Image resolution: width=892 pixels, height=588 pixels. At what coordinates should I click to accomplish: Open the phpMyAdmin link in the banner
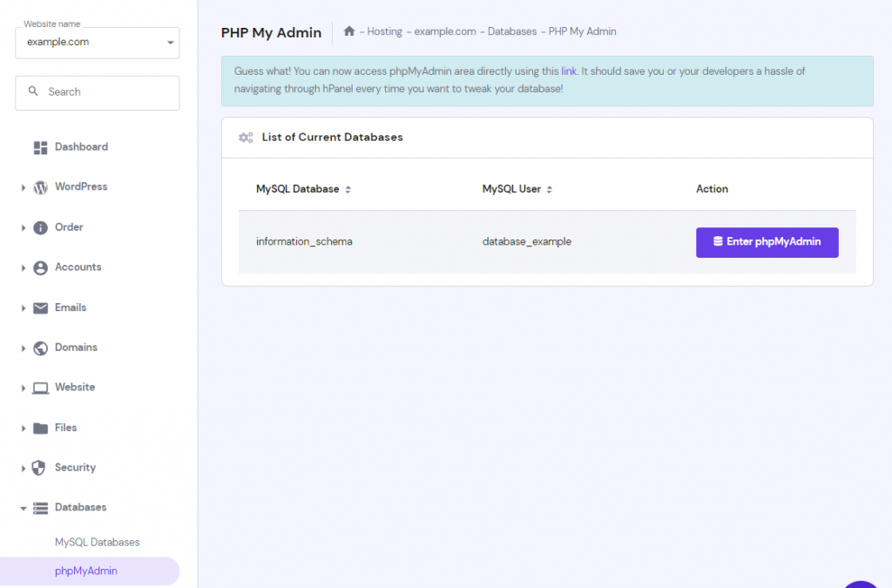tap(569, 71)
